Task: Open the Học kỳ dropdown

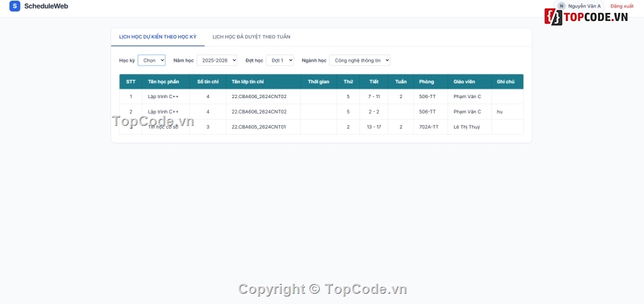Action: [x=151, y=60]
